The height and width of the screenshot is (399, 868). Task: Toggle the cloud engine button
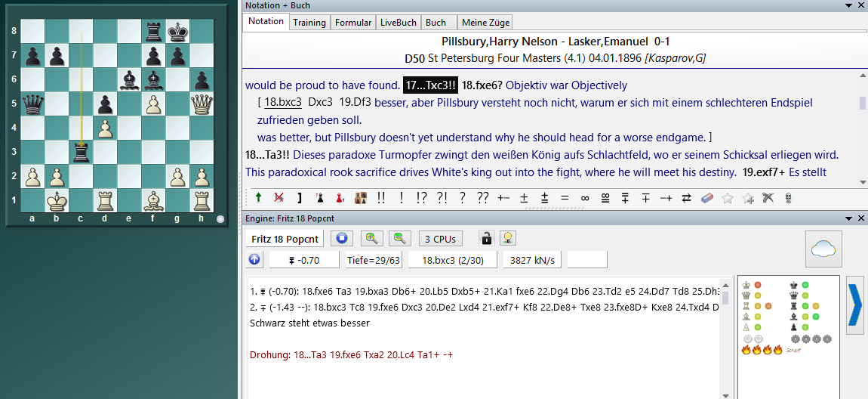pyautogui.click(x=823, y=249)
